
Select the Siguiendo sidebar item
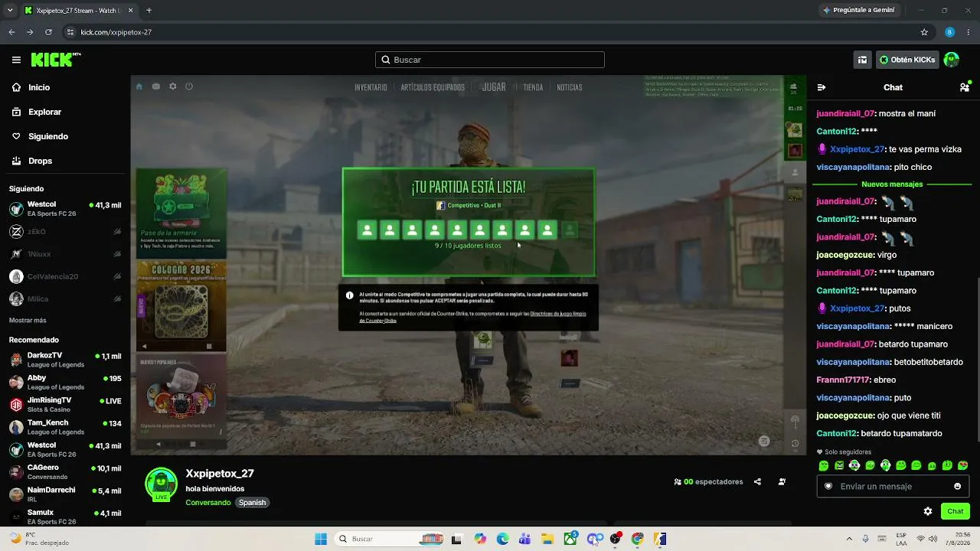coord(48,136)
